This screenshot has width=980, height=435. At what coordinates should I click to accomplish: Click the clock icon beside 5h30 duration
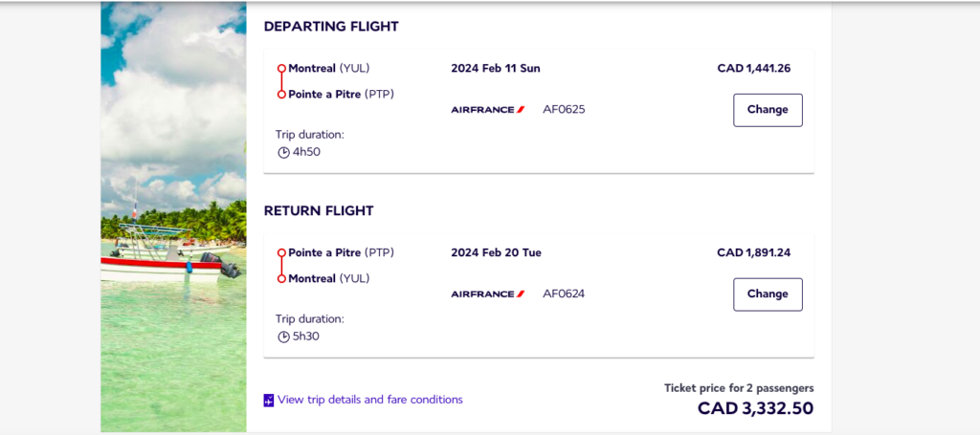click(283, 337)
